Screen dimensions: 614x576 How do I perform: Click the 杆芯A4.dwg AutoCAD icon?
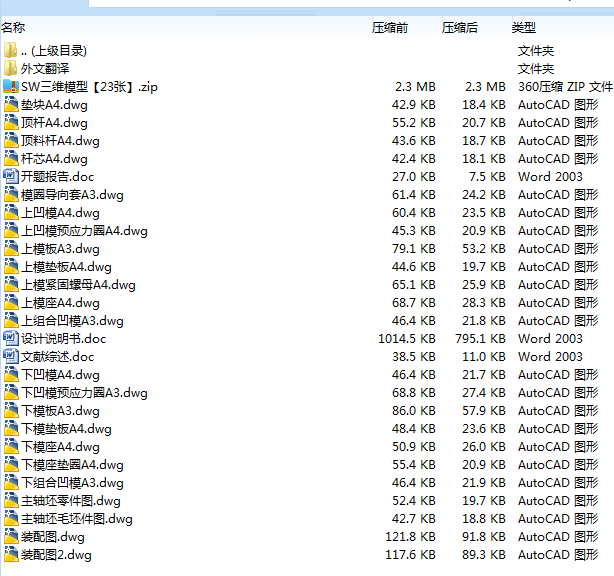pyautogui.click(x=11, y=158)
